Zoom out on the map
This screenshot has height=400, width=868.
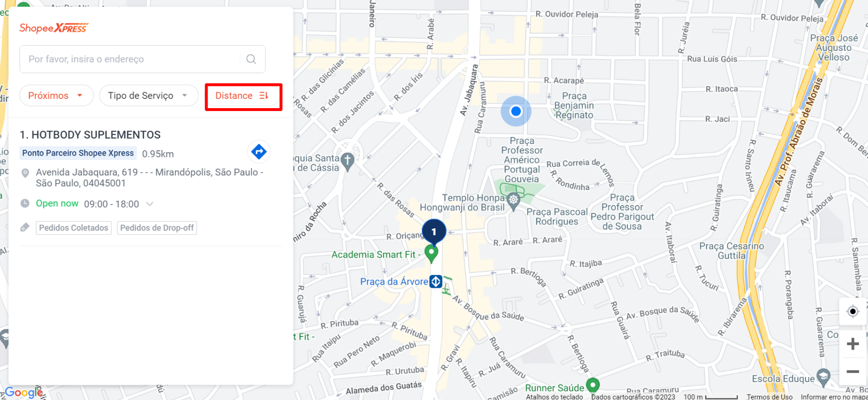coord(852,371)
